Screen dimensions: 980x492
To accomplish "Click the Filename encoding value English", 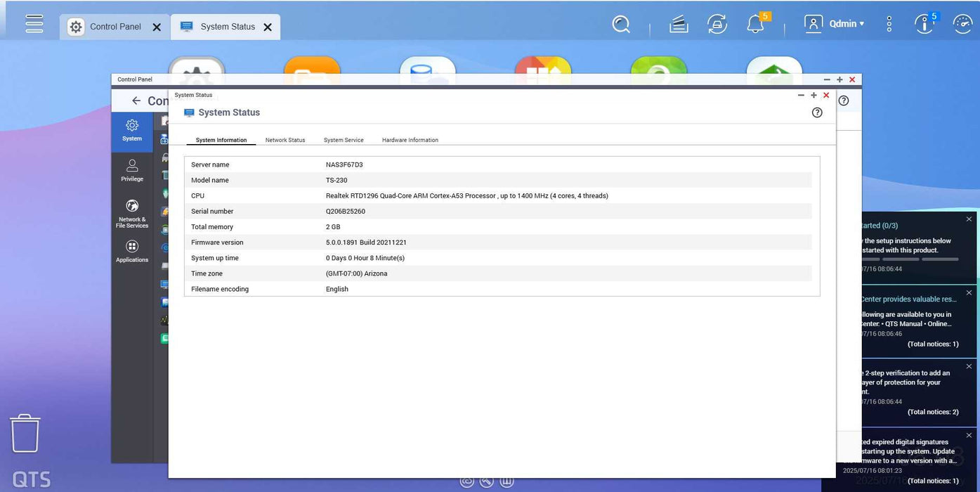I will click(x=337, y=289).
